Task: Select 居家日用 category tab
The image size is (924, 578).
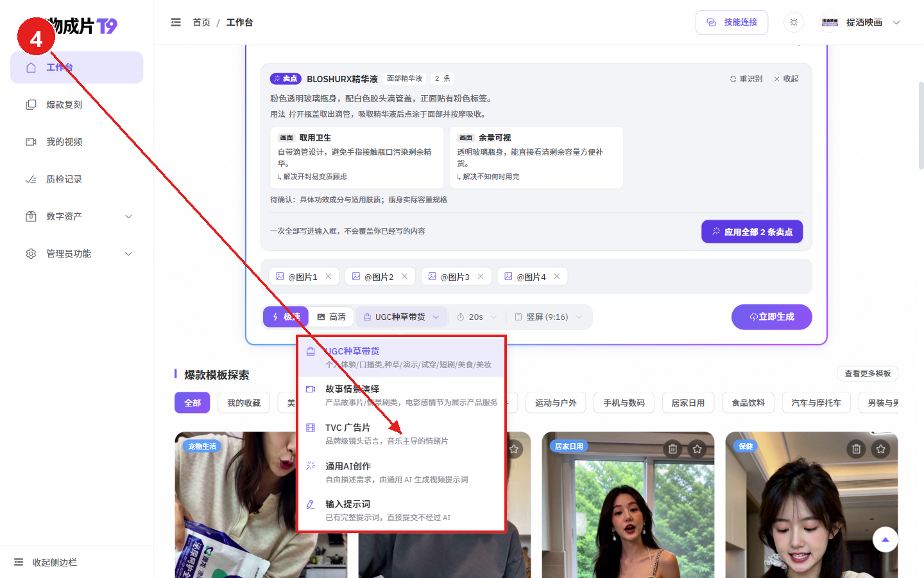Action: point(688,403)
